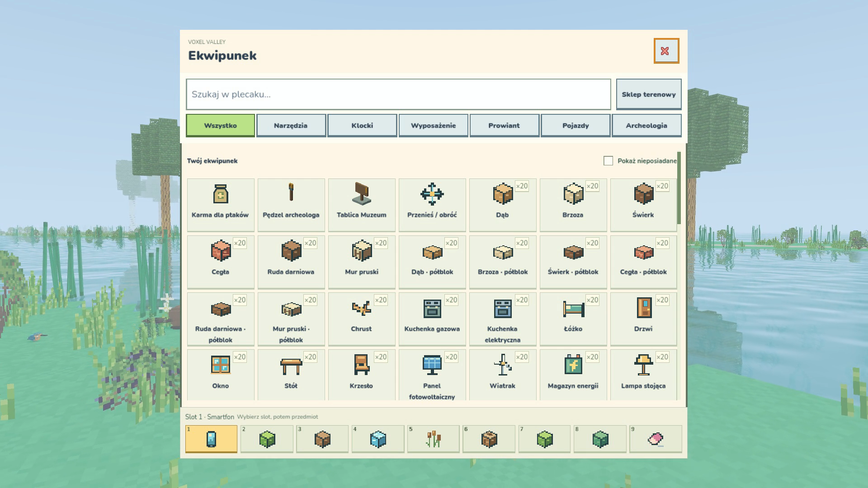Image resolution: width=868 pixels, height=488 pixels.
Task: Open the Pojazdy tab
Action: coord(576,125)
